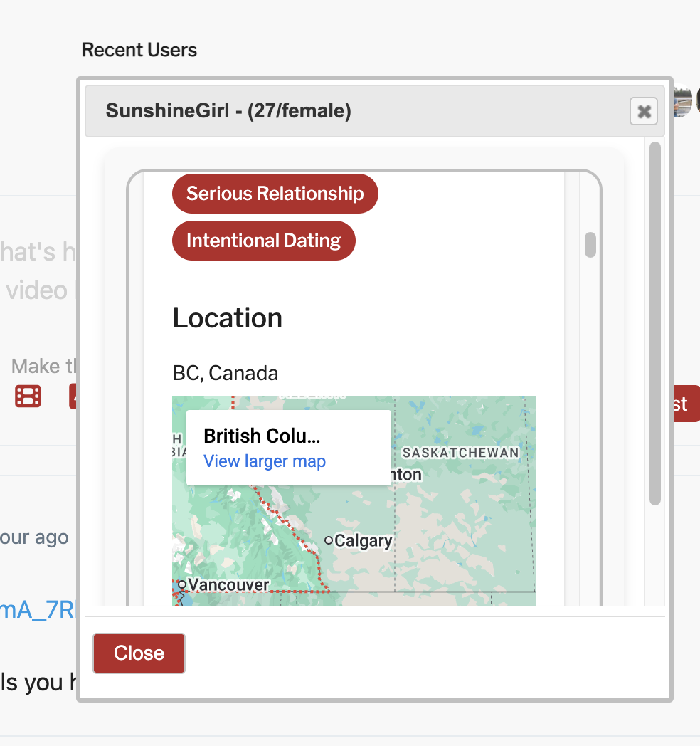Dismiss the profile dialog with X icon

click(644, 111)
